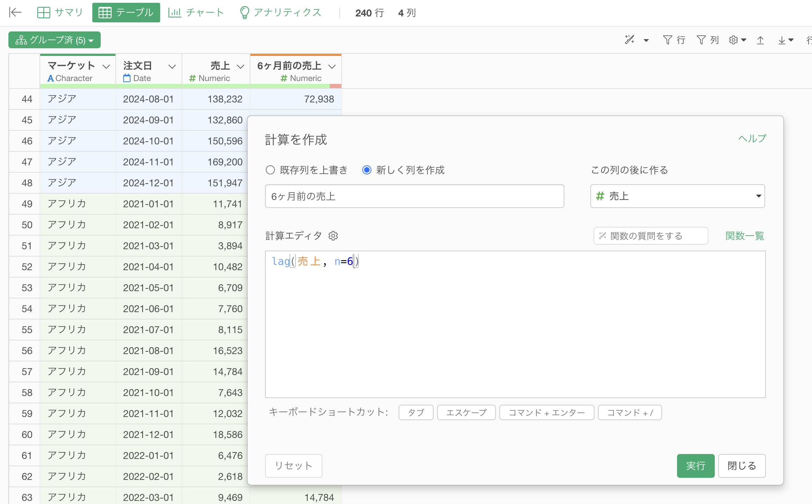This screenshot has height=504, width=812.
Task: Open the ヘルプ link
Action: [752, 138]
